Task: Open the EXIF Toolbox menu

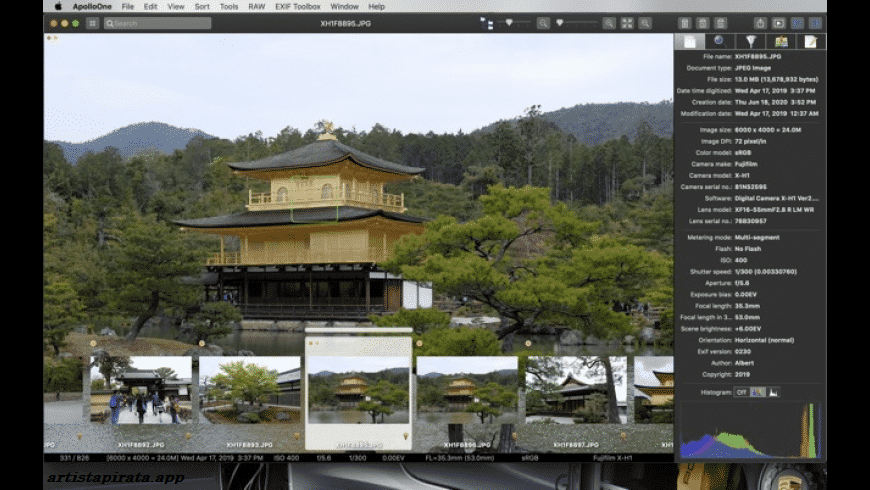Action: coord(299,6)
